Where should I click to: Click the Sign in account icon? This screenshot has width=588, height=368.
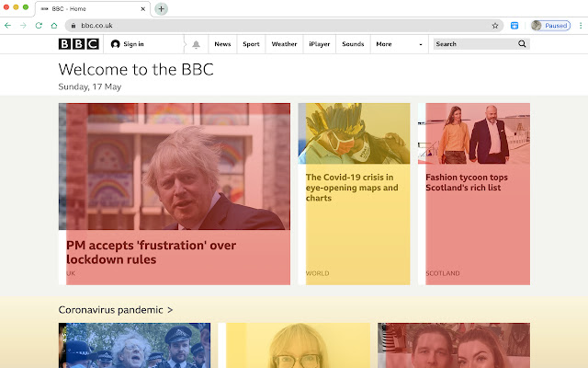pyautogui.click(x=115, y=44)
